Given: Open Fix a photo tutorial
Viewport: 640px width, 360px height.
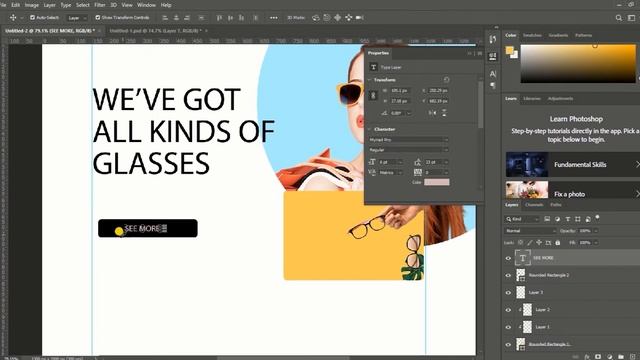Looking at the screenshot, I should point(573,190).
